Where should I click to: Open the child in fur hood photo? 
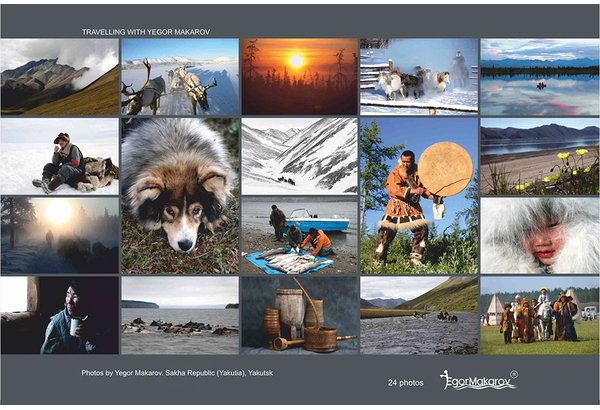[540, 235]
